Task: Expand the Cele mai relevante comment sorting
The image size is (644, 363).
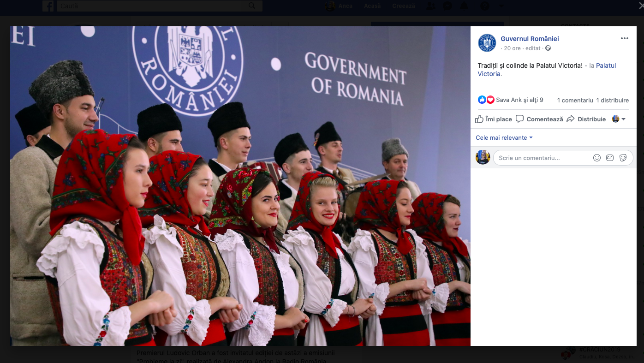Action: tap(504, 138)
